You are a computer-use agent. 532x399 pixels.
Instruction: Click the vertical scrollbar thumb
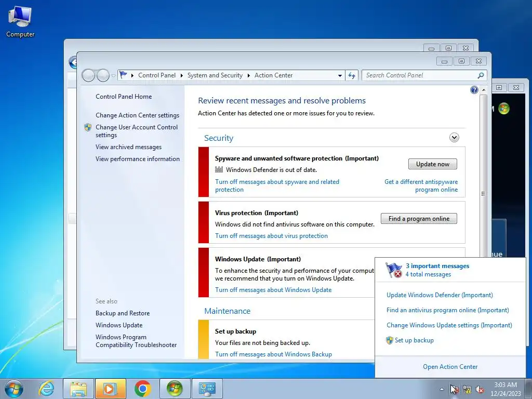coord(483,194)
